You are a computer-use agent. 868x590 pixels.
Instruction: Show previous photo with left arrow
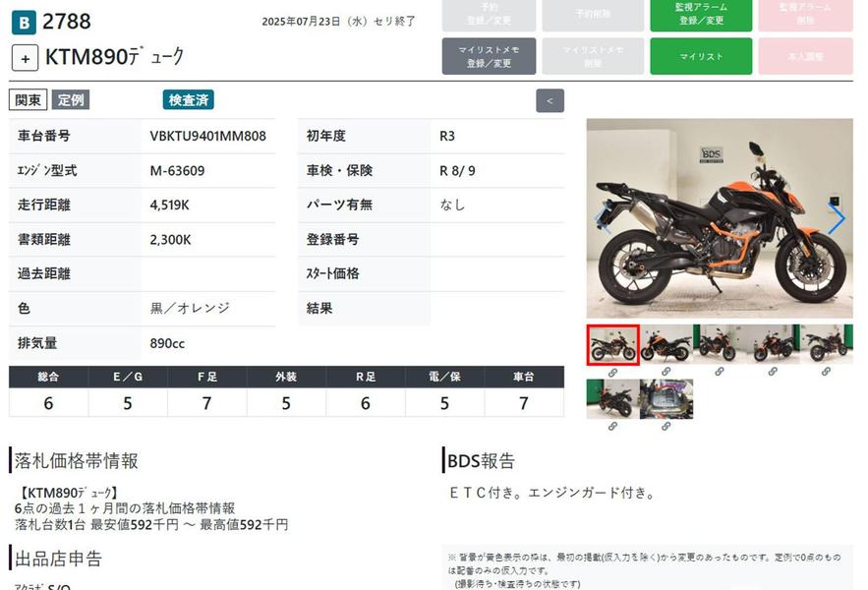coord(602,219)
